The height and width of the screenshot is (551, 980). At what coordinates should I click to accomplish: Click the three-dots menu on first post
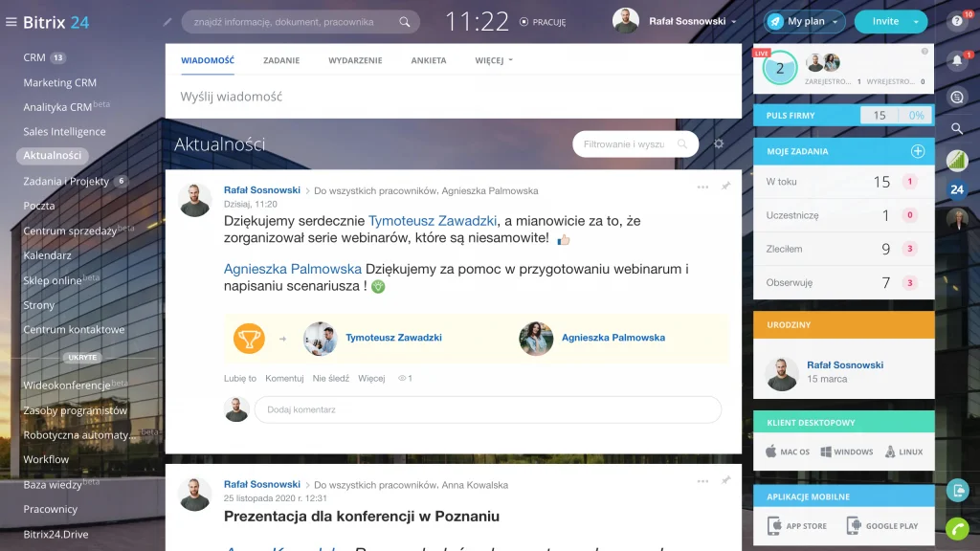pos(702,187)
